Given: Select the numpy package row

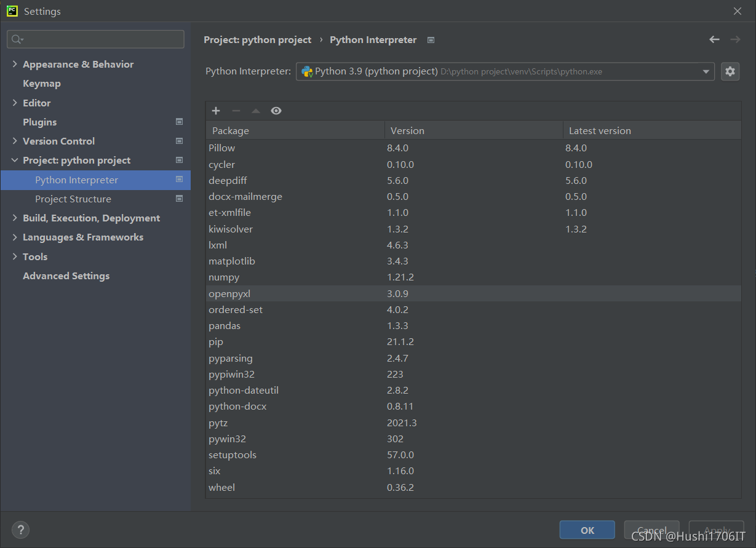Looking at the screenshot, I should pyautogui.click(x=474, y=277).
